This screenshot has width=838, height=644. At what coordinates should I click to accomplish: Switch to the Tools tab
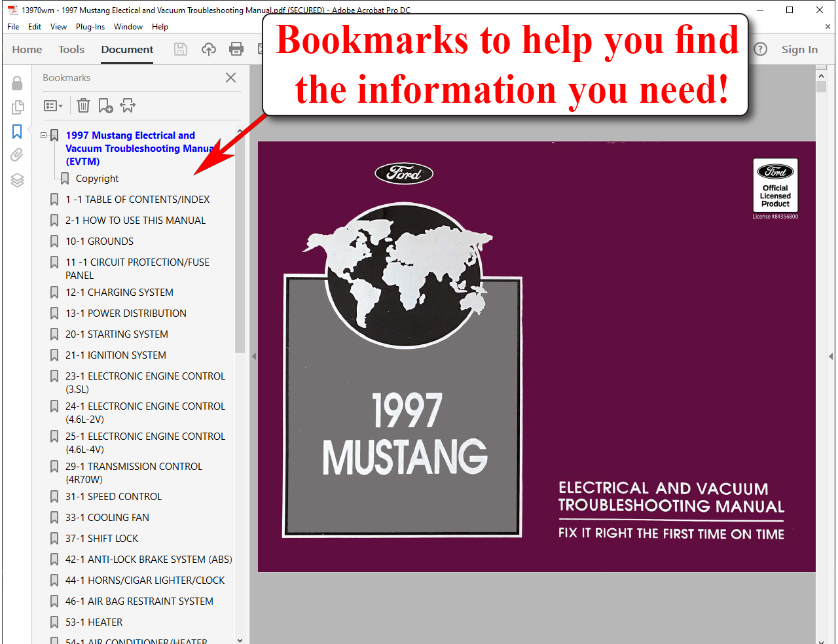point(71,50)
